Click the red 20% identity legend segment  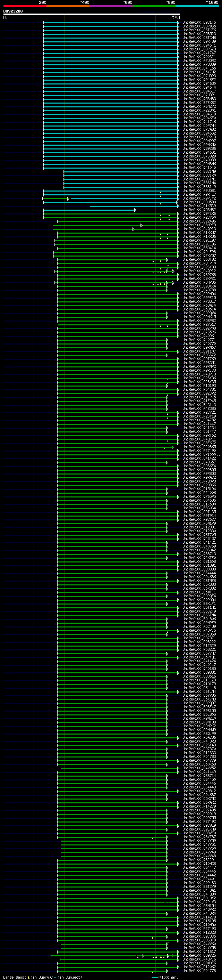tap(25, 6)
